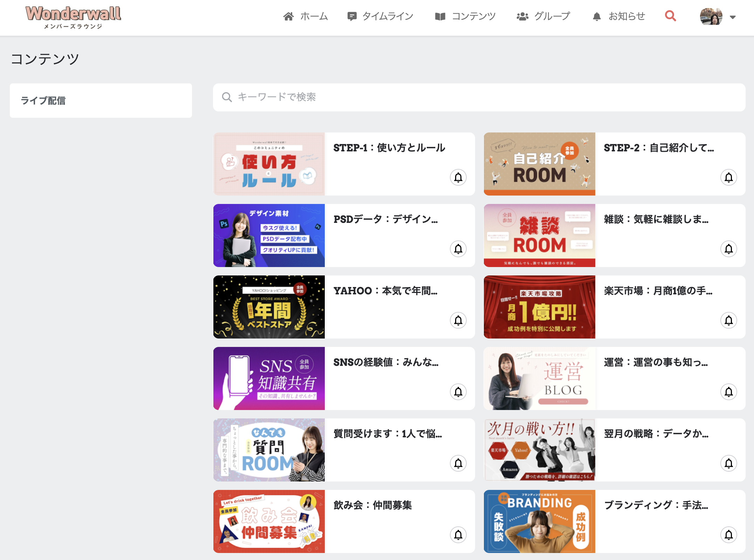
Task: Open the グループ navigation item
Action: (543, 16)
